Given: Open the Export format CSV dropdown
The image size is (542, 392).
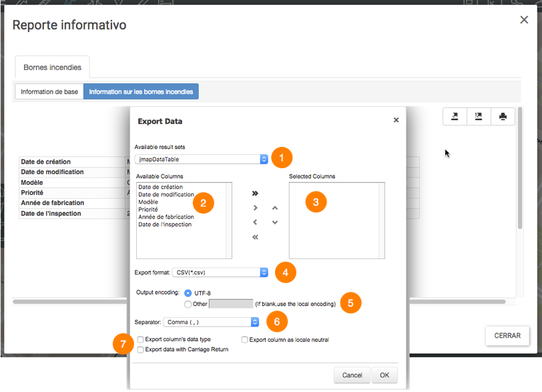Looking at the screenshot, I should 220,272.
